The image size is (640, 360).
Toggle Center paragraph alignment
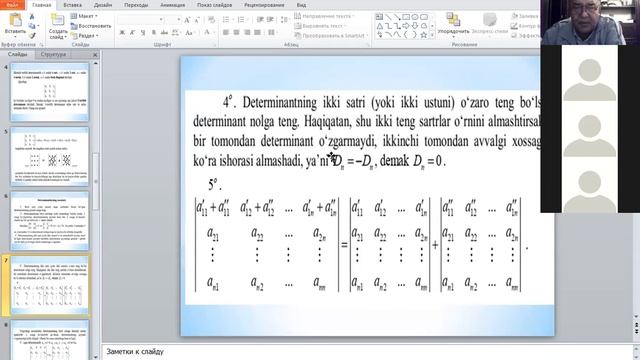tap(236, 32)
